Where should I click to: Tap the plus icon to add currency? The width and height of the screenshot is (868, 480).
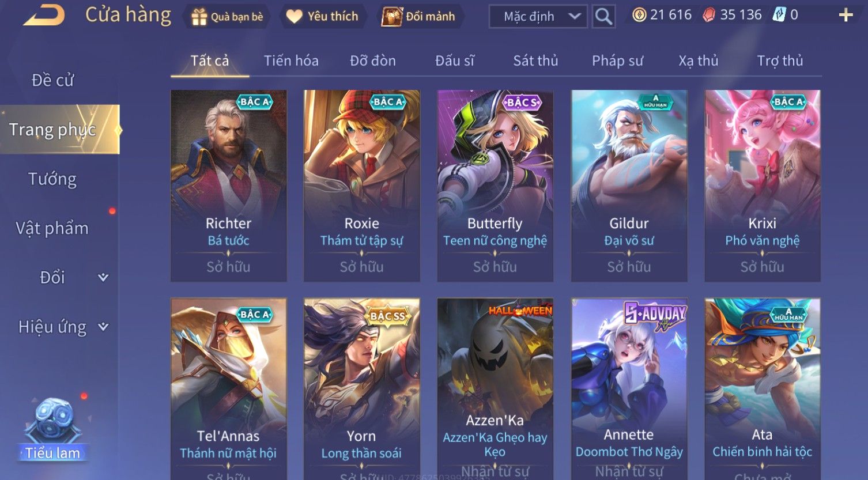coord(846,16)
